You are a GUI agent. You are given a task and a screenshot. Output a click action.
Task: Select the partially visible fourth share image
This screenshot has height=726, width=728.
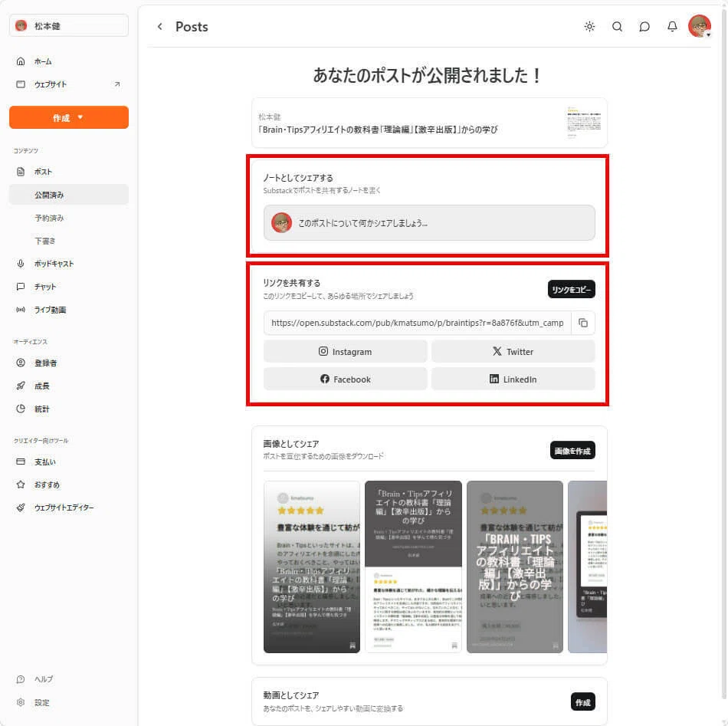coord(587,567)
